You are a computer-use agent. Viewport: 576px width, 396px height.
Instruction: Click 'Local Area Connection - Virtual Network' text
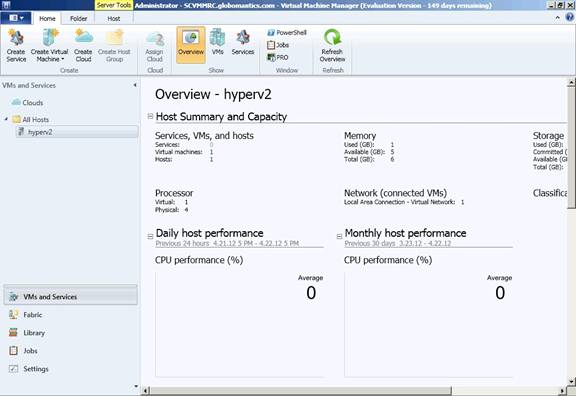(399, 202)
